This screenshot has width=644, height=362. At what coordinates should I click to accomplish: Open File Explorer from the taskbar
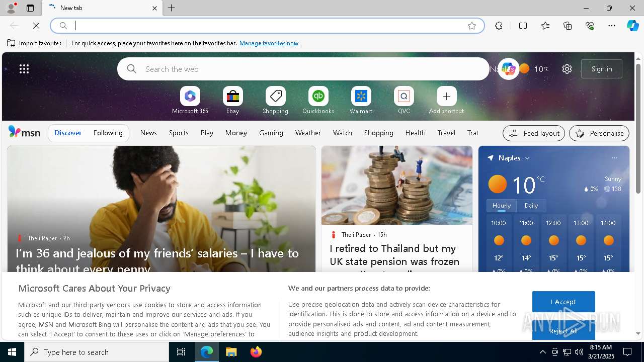231,352
